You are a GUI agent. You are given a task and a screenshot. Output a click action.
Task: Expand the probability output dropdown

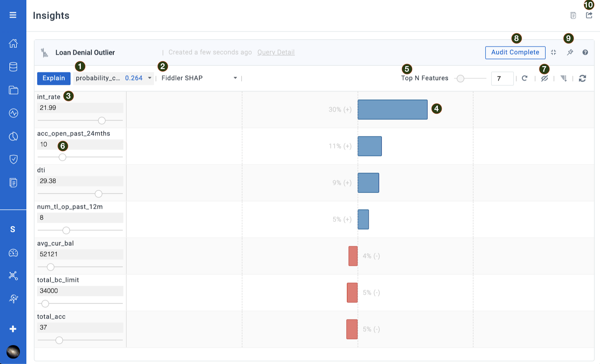(150, 78)
